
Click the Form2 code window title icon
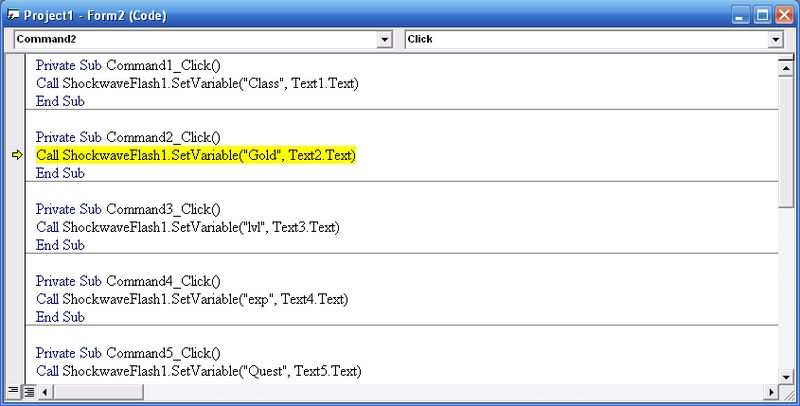tap(13, 15)
